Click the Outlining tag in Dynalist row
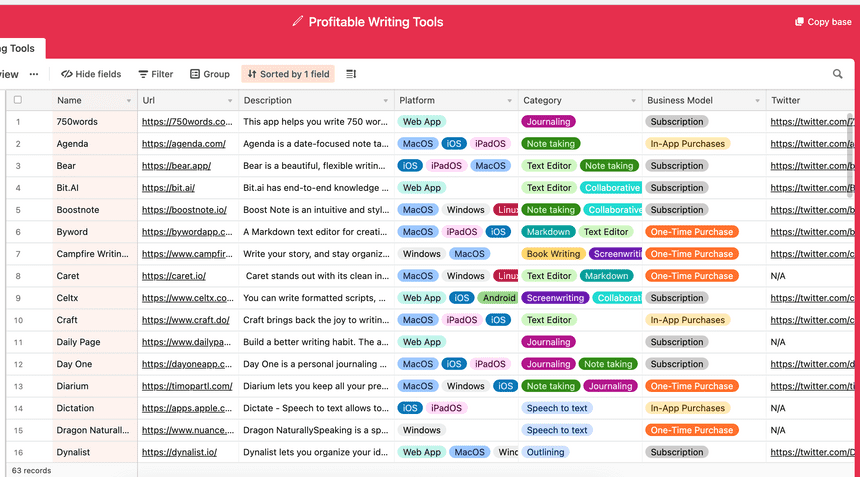Viewport: 860px width, 477px height. tap(545, 452)
